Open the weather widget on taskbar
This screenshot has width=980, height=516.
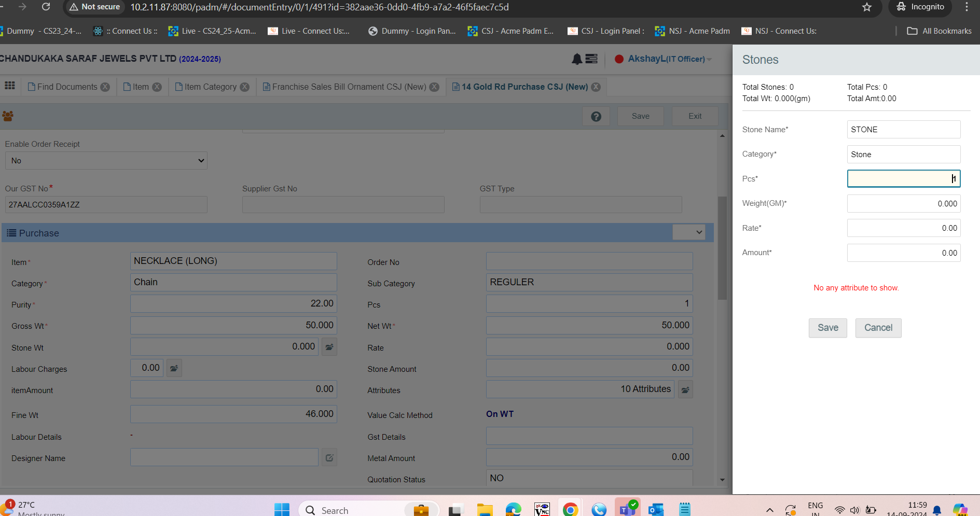34,509
